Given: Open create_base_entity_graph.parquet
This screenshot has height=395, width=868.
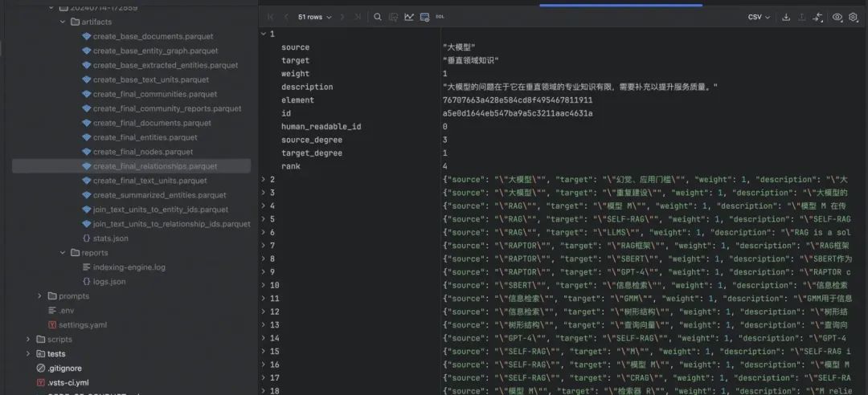Looking at the screenshot, I should [x=156, y=51].
